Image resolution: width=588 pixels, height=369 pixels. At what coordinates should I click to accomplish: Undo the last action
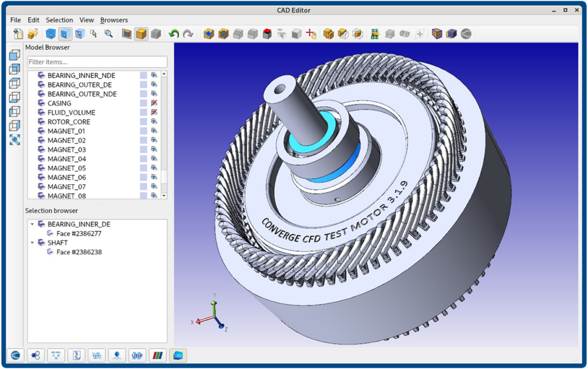[x=174, y=33]
